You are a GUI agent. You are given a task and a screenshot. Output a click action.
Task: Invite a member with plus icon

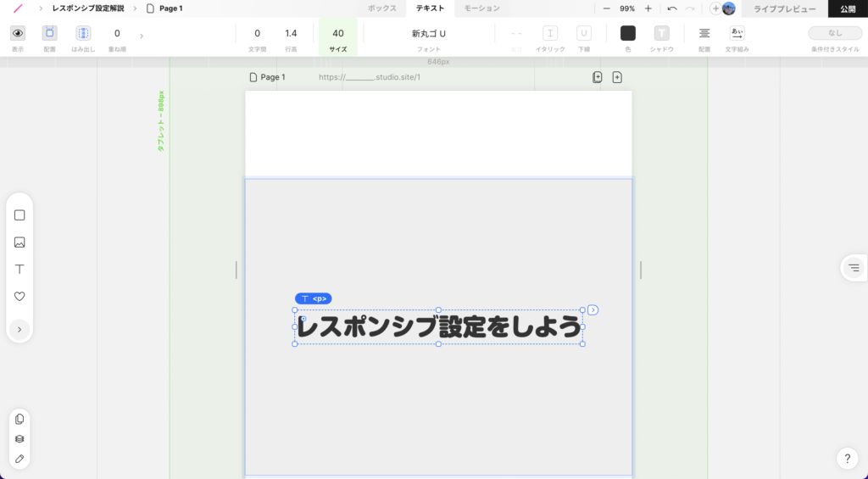[x=715, y=8]
